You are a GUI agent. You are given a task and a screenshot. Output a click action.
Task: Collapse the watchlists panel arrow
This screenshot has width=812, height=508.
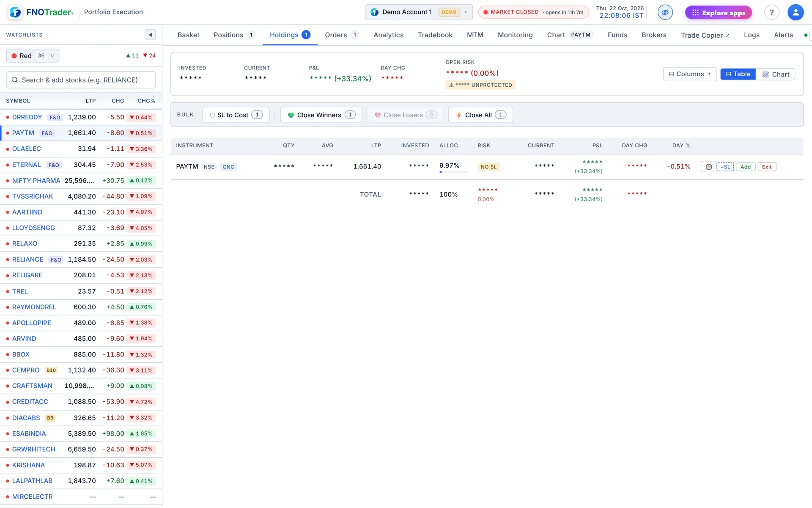point(150,35)
